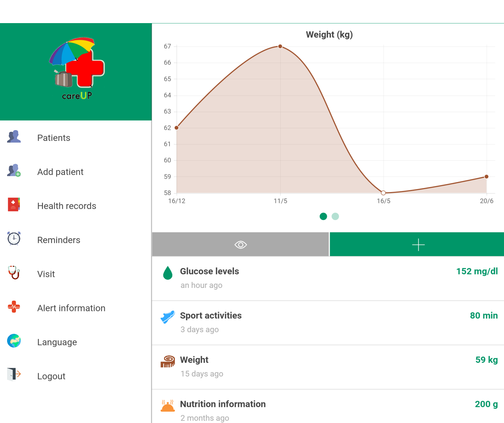Open the Health records book icon
Viewport: 504px width, 423px height.
point(14,205)
